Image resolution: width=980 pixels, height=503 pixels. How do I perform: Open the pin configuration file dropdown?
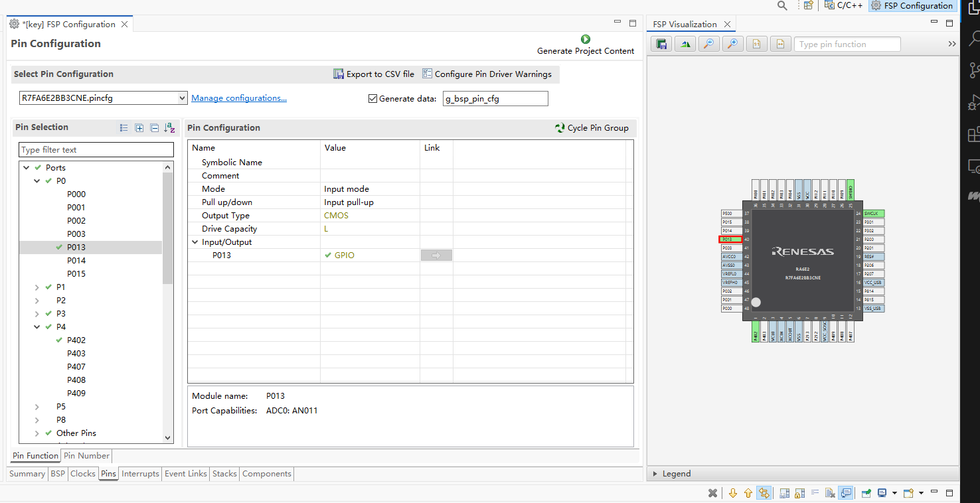pyautogui.click(x=183, y=98)
